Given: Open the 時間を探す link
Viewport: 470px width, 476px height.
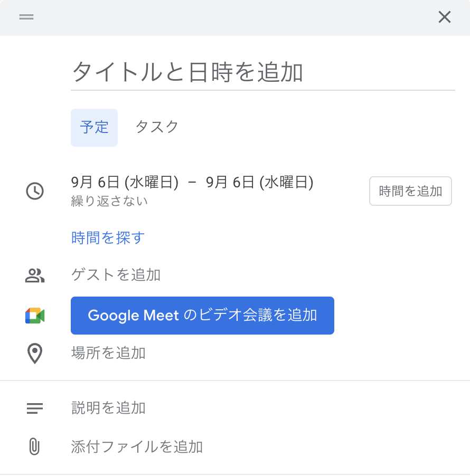Looking at the screenshot, I should click(x=108, y=238).
